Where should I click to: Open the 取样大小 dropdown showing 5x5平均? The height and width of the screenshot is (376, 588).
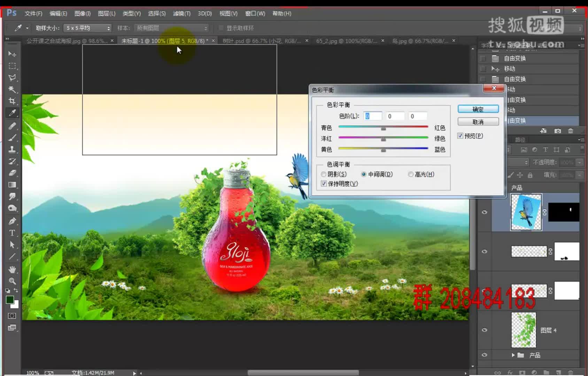(x=87, y=28)
